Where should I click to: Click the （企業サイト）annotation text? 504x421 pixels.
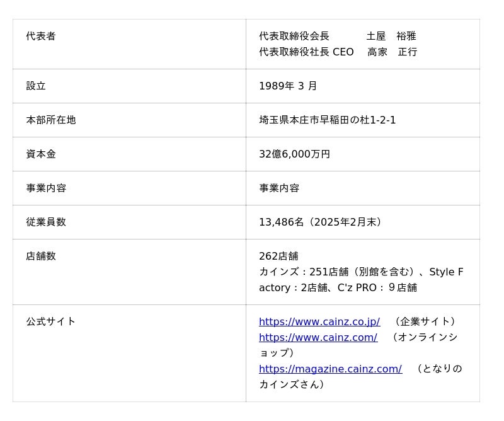pos(425,321)
